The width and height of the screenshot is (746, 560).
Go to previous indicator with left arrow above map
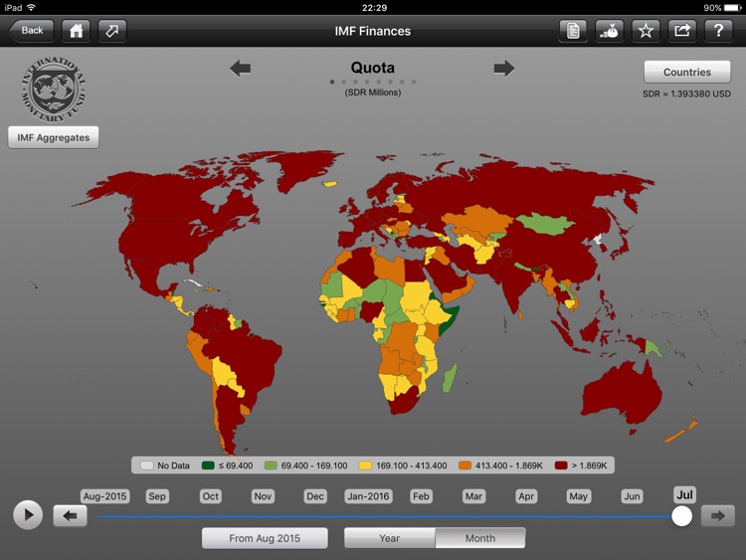coord(241,69)
